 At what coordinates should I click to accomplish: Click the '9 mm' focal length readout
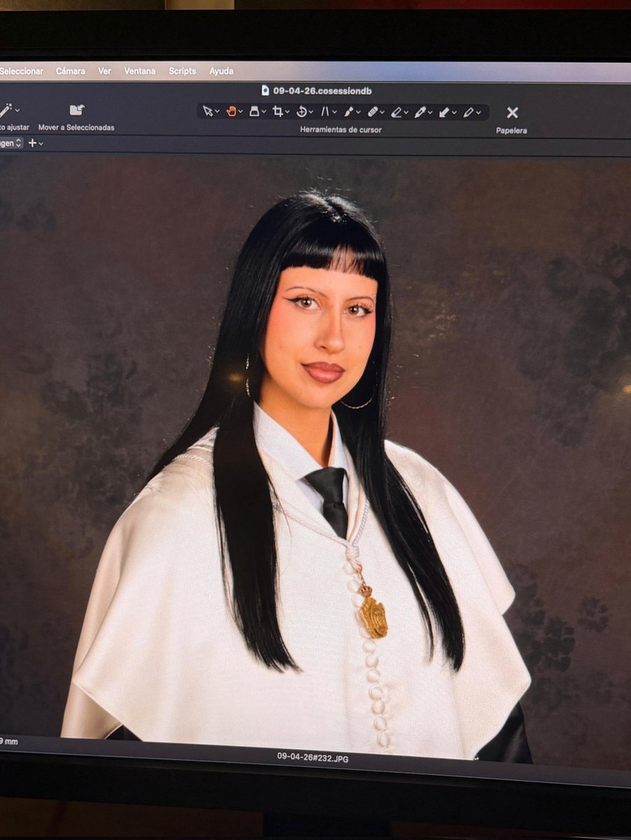tap(9, 741)
